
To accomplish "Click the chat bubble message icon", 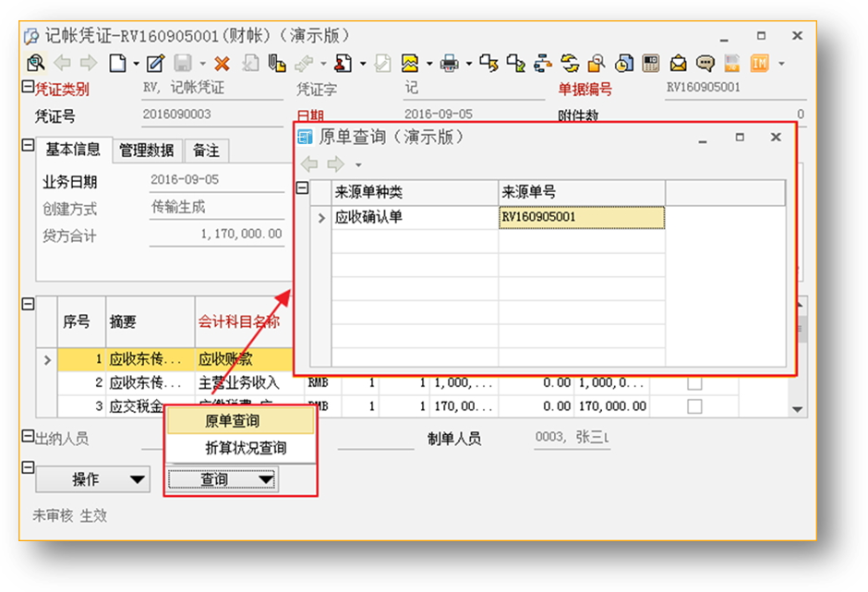I will coord(705,64).
